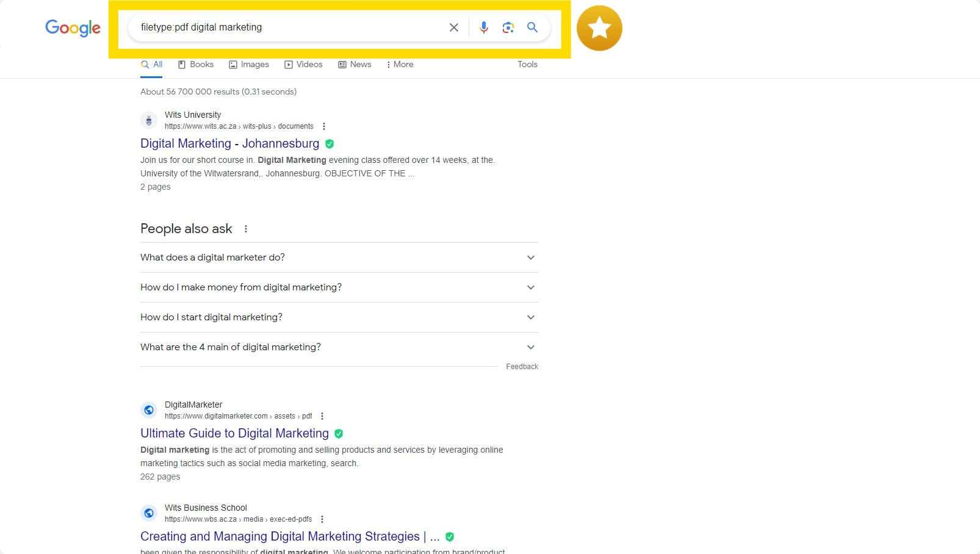The width and height of the screenshot is (980, 554).
Task: Click the '262 pages' text
Action: tap(160, 477)
